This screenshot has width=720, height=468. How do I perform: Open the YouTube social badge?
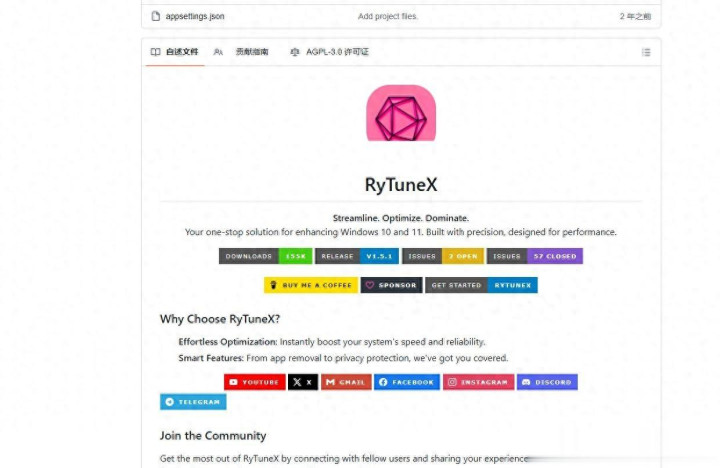point(255,382)
